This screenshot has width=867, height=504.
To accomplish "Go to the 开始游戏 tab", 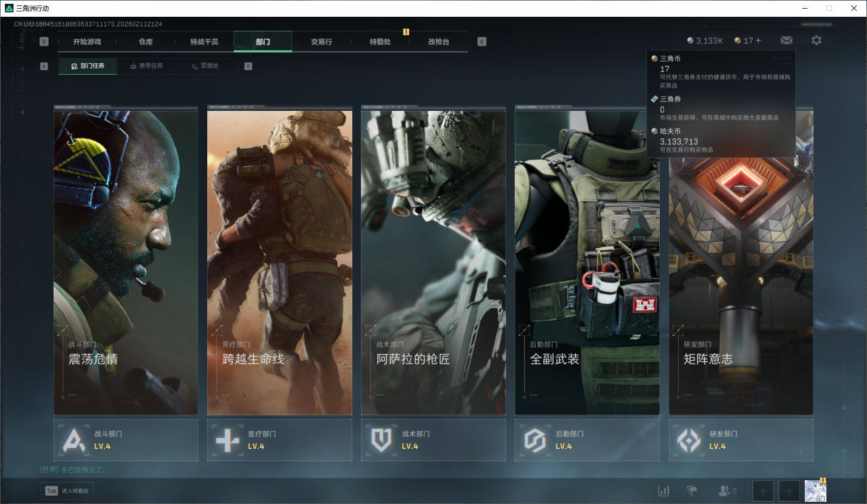I will 87,42.
